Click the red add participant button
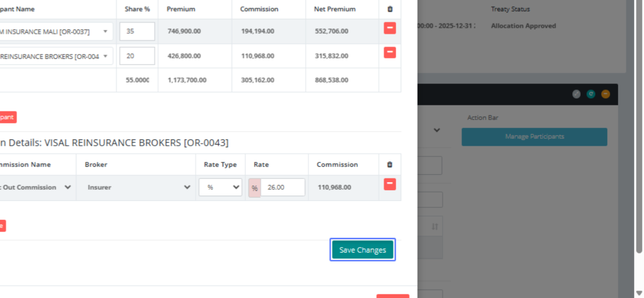The width and height of the screenshot is (644, 298). [x=8, y=117]
